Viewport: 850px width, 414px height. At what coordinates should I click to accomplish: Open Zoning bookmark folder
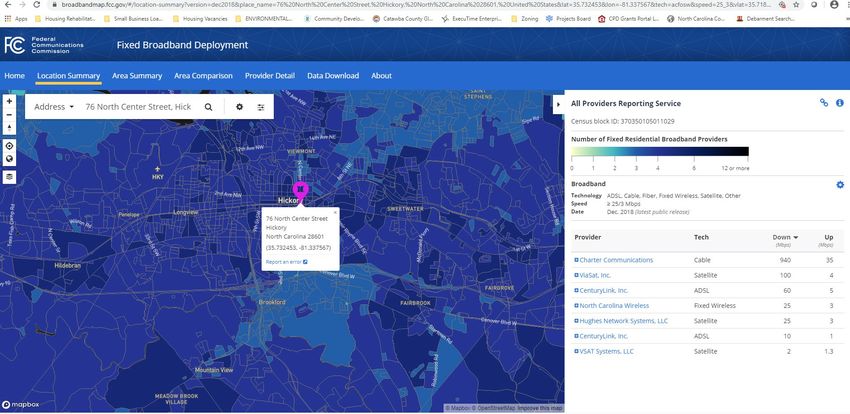pyautogui.click(x=525, y=18)
